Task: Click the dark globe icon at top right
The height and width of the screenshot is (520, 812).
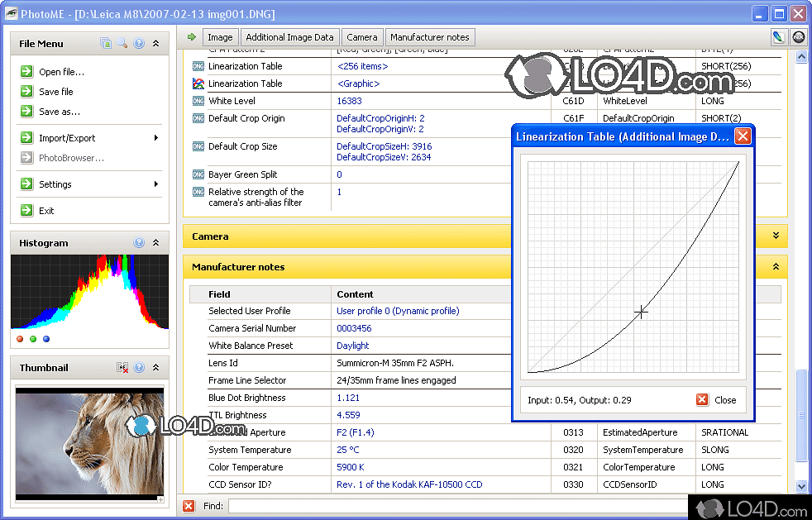Action: coord(797,37)
